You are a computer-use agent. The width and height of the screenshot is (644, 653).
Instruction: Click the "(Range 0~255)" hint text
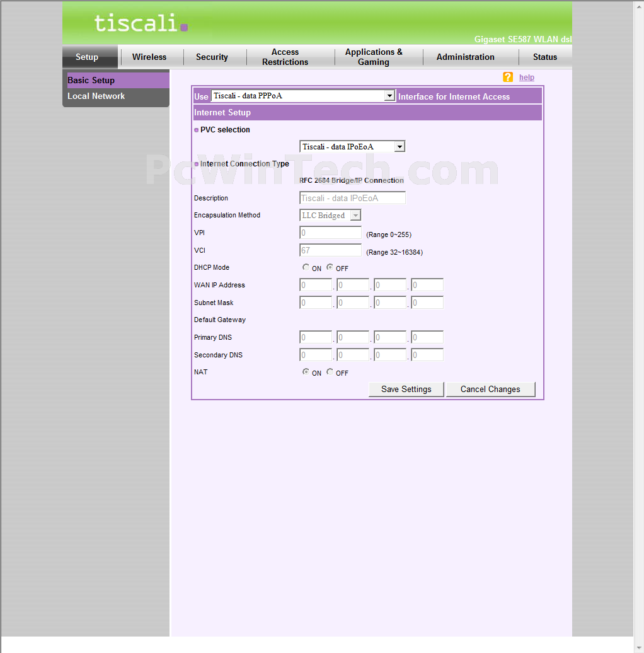click(x=389, y=235)
